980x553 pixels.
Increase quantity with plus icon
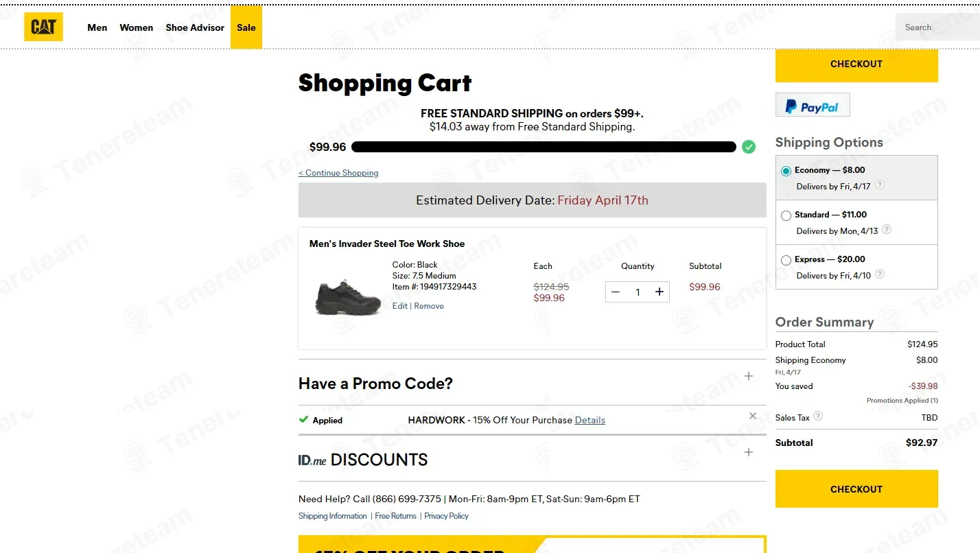click(x=660, y=292)
